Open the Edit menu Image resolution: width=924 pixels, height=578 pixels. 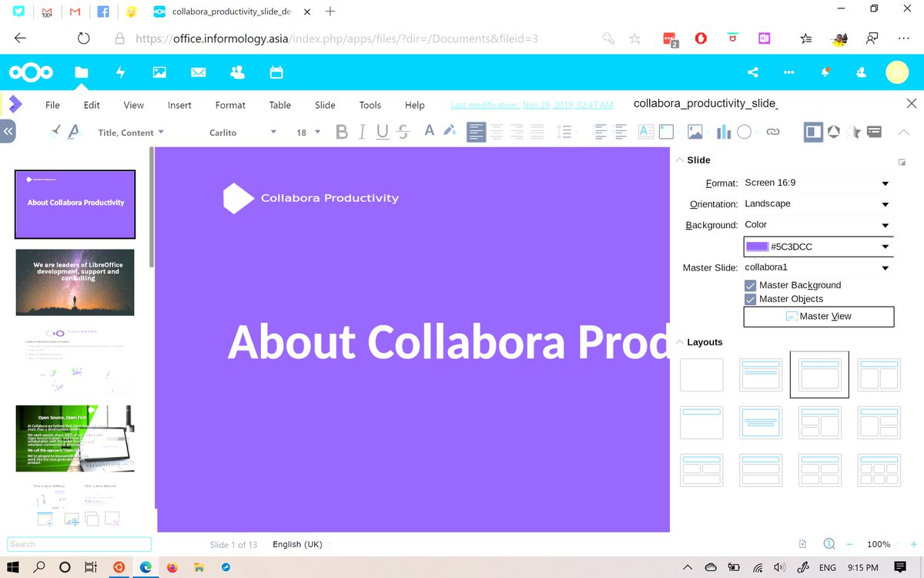coord(92,105)
